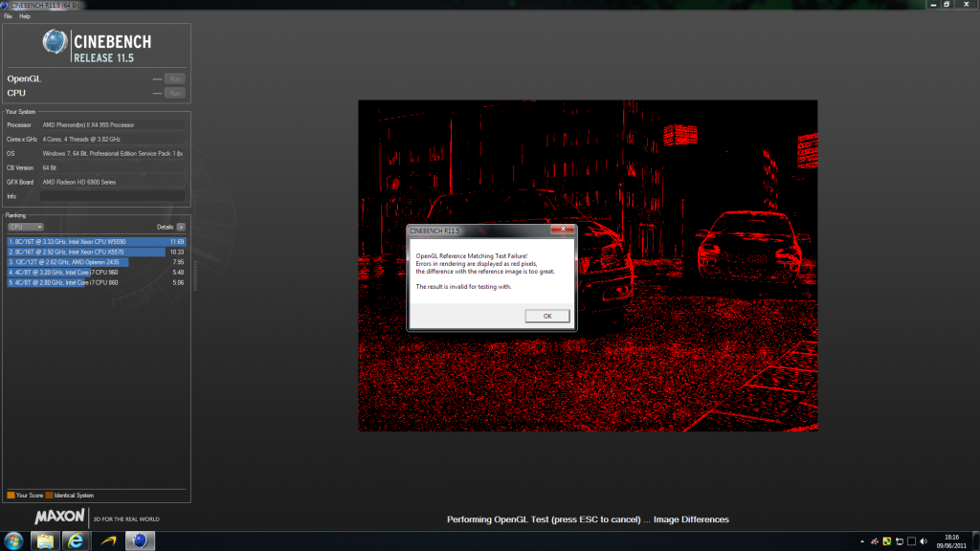Click the MAXON logo
The height and width of the screenshot is (551, 980).
coord(59,517)
